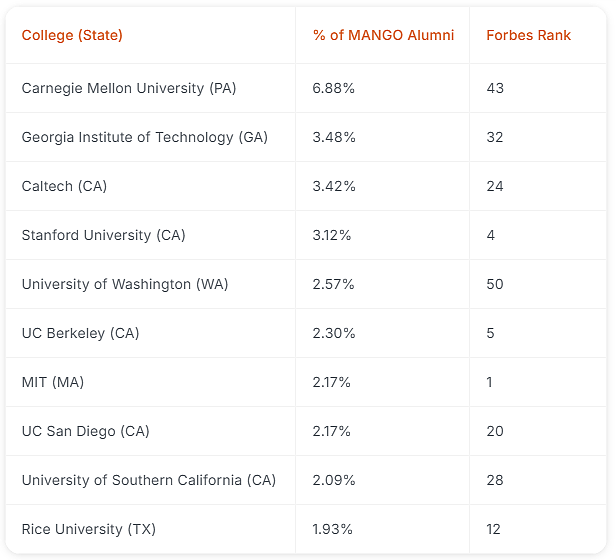Click Forbes rank 43 cell

(495, 88)
